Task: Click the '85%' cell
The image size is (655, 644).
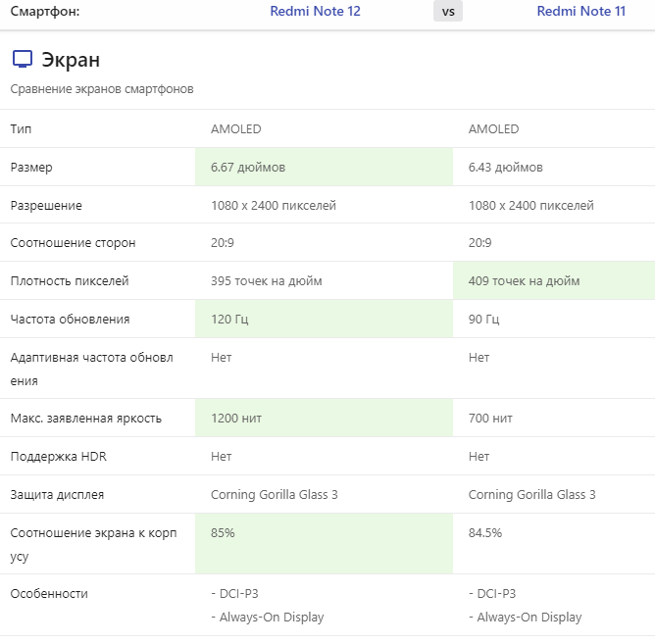Action: point(325,544)
